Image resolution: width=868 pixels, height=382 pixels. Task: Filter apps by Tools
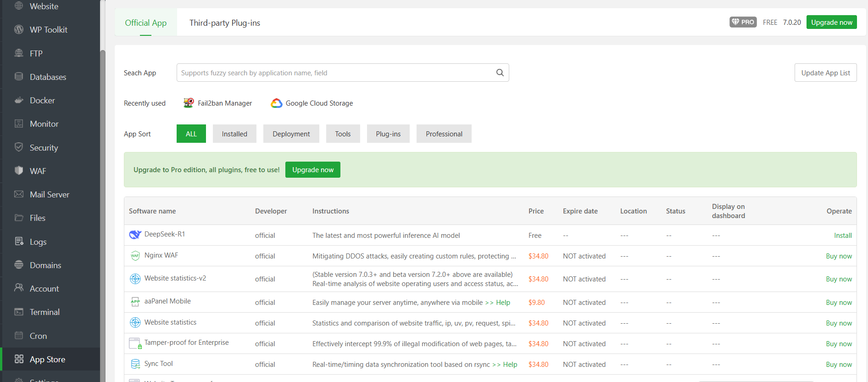coord(343,134)
